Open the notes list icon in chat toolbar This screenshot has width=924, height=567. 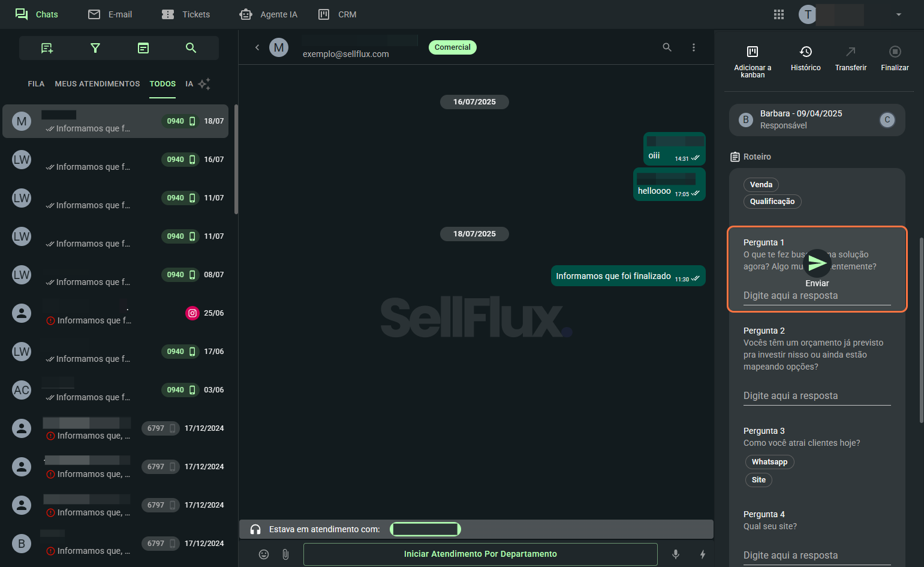(143, 48)
